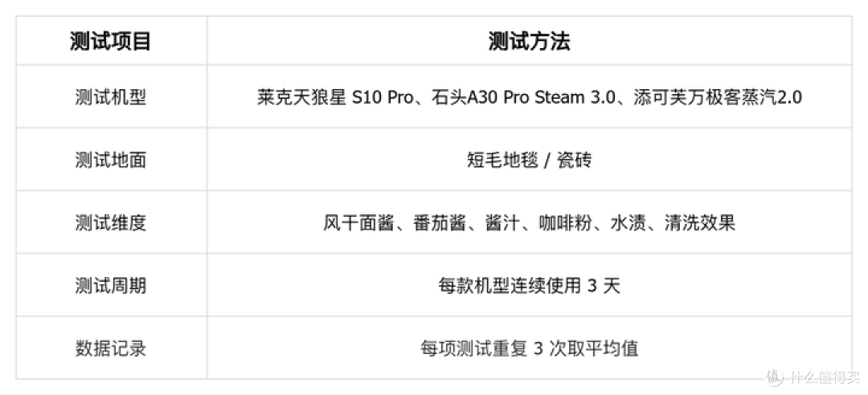The height and width of the screenshot is (395, 868).
Task: Click the 测试周期 row label
Action: point(111,286)
